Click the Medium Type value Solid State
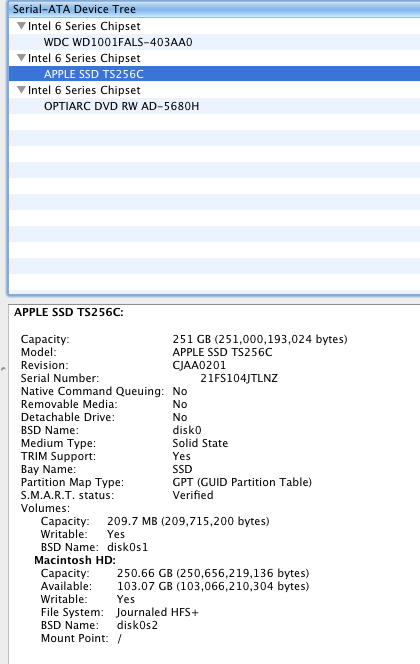 point(200,443)
